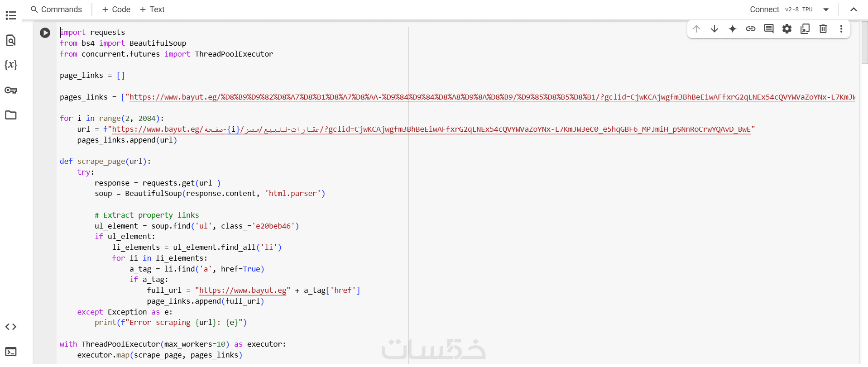868x367 pixels.
Task: Add a new Text cell
Action: (x=152, y=10)
